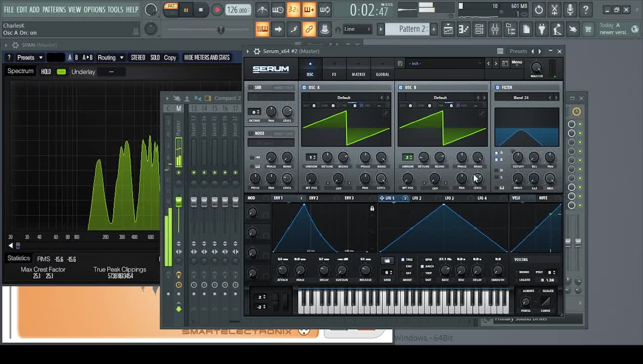Click the Serum gear settings icon
Image resolution: width=643 pixels, height=364 pixels.
point(257,51)
